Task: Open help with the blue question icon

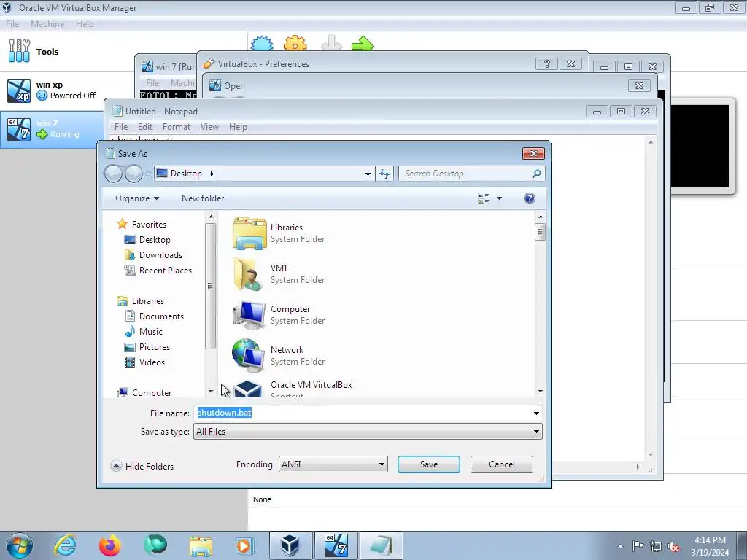Action: (x=530, y=198)
